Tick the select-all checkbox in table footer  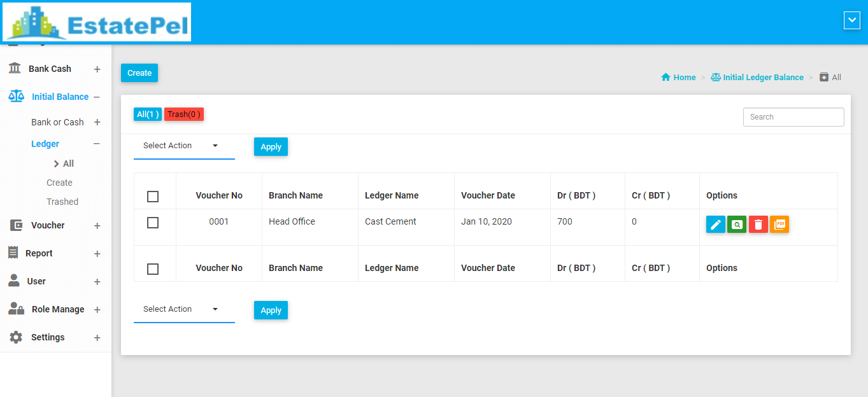point(153,268)
